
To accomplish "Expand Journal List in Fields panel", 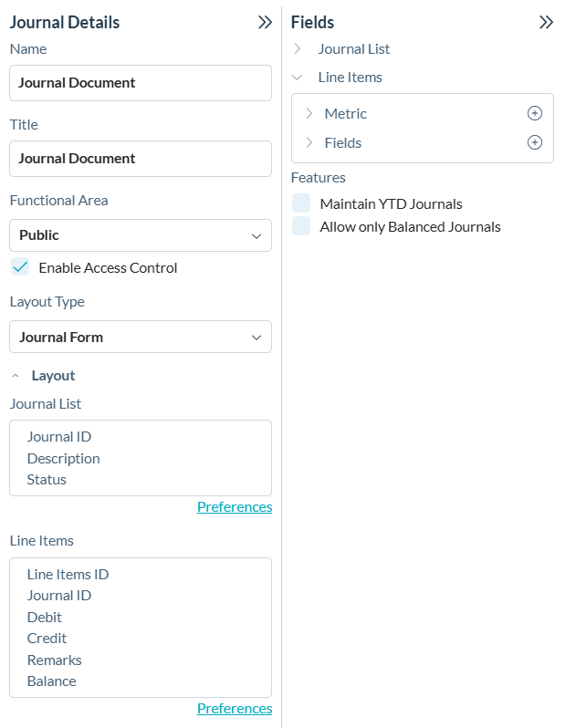I will pyautogui.click(x=298, y=48).
